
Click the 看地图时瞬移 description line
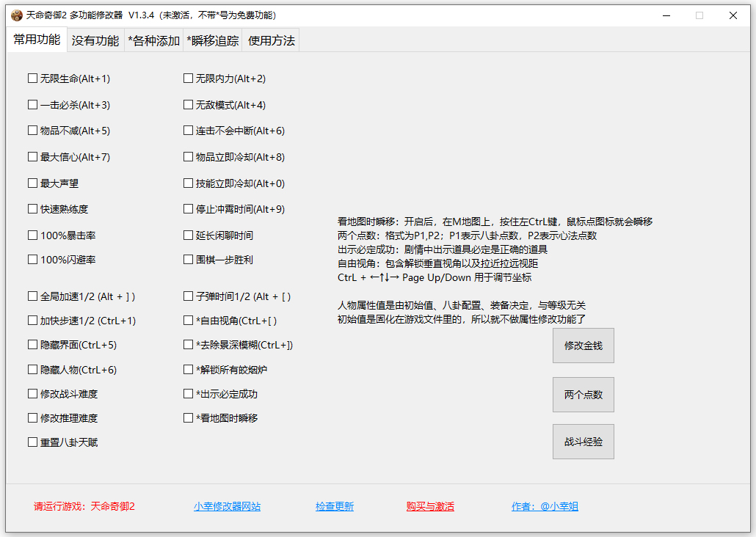point(495,222)
